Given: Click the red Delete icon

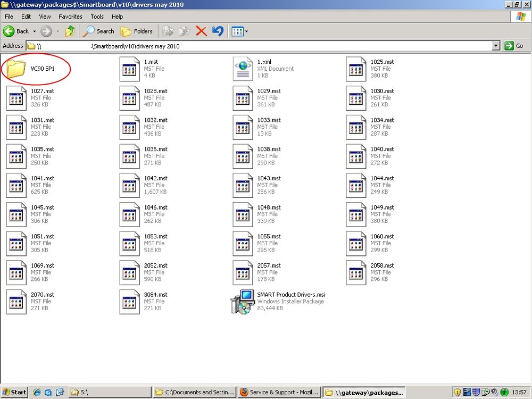Looking at the screenshot, I should [201, 31].
